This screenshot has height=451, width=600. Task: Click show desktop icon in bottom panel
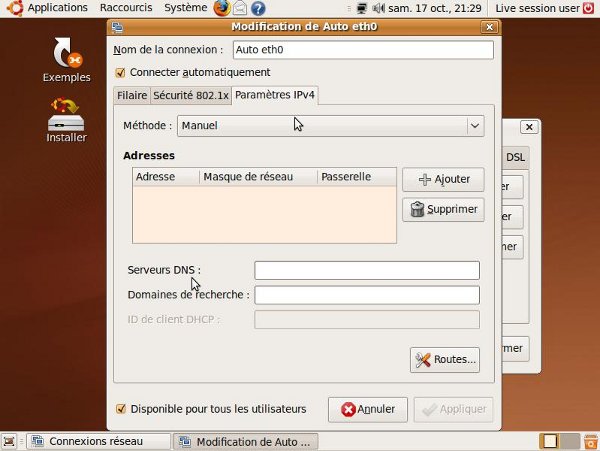(x=9, y=441)
